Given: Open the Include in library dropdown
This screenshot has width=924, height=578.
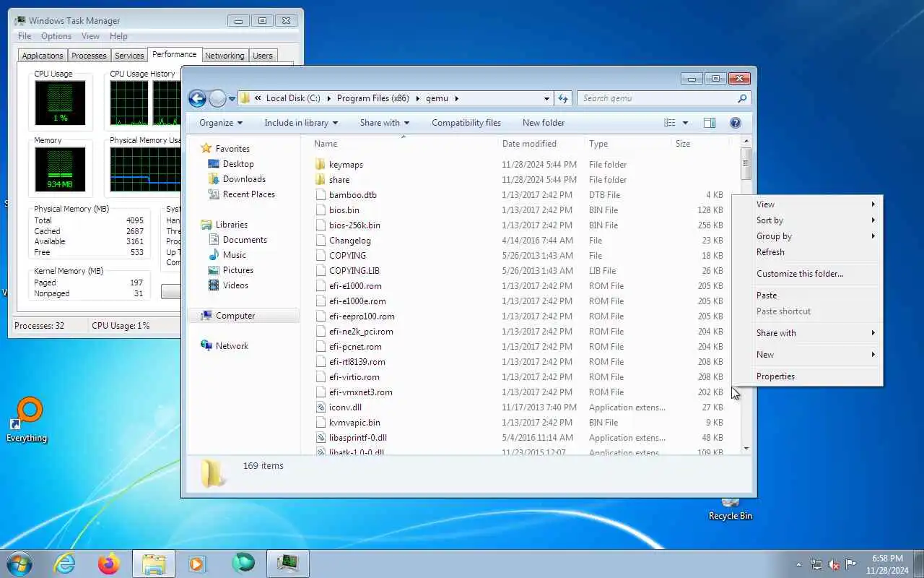Looking at the screenshot, I should [301, 123].
